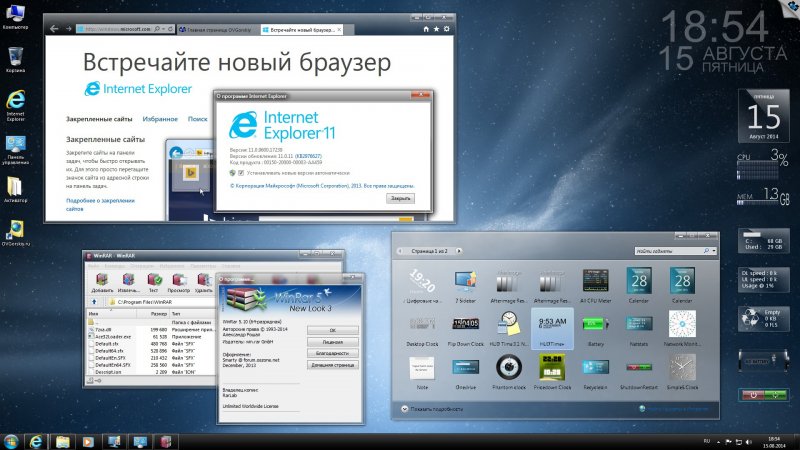
Task: Select the Flip Down Clock gadget
Action: tap(465, 329)
